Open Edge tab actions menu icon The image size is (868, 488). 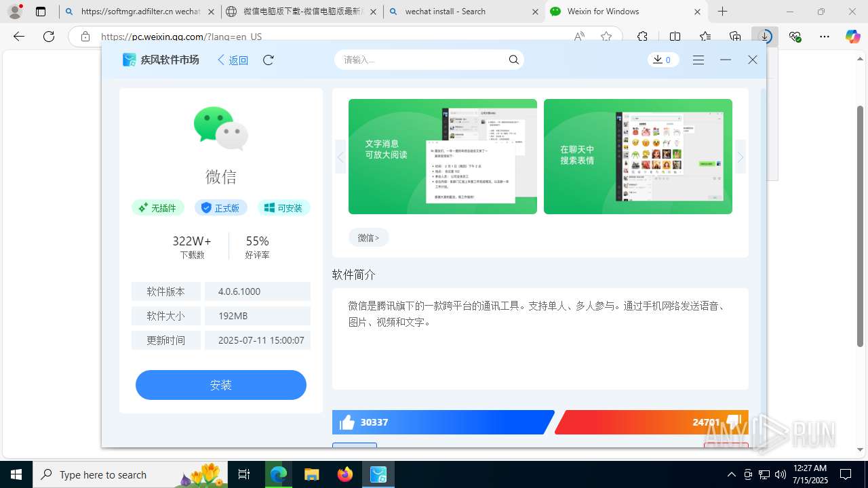(41, 12)
